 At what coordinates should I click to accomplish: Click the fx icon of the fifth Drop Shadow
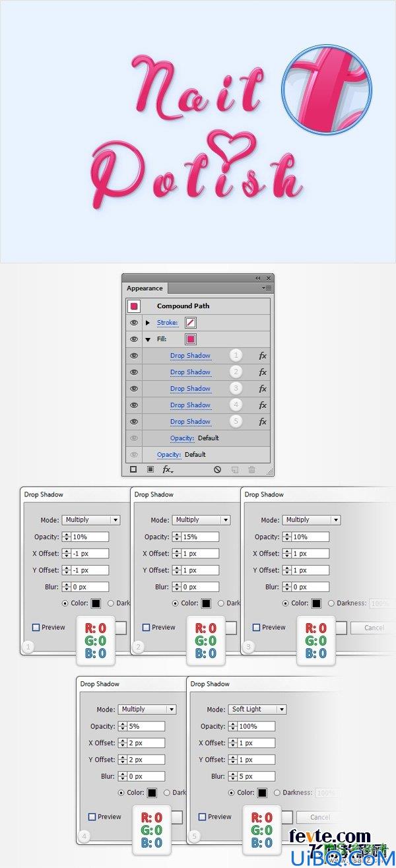pyautogui.click(x=263, y=422)
